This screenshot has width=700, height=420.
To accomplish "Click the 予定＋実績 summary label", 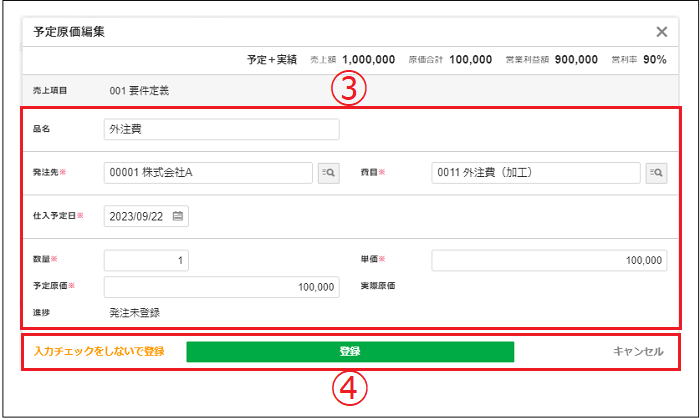I will [272, 60].
